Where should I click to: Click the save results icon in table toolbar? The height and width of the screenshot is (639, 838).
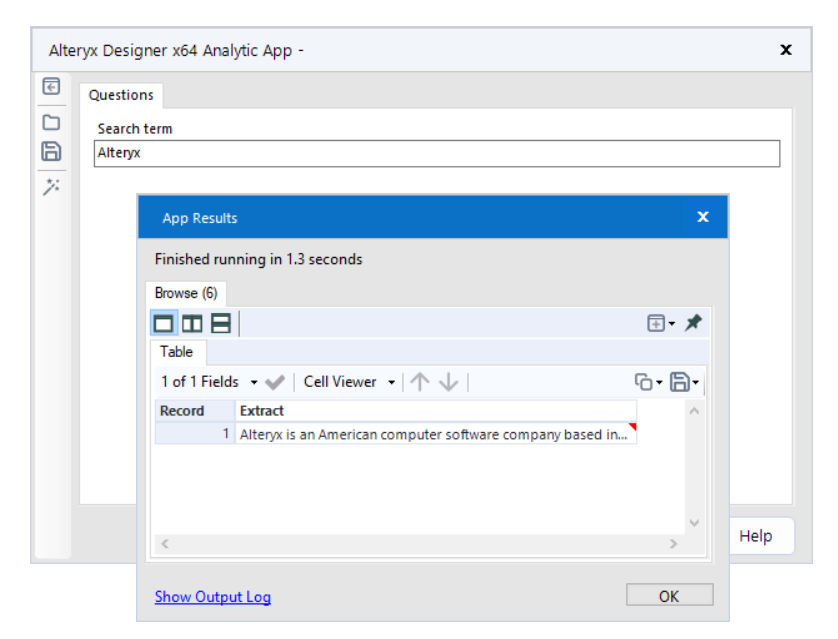tap(680, 381)
